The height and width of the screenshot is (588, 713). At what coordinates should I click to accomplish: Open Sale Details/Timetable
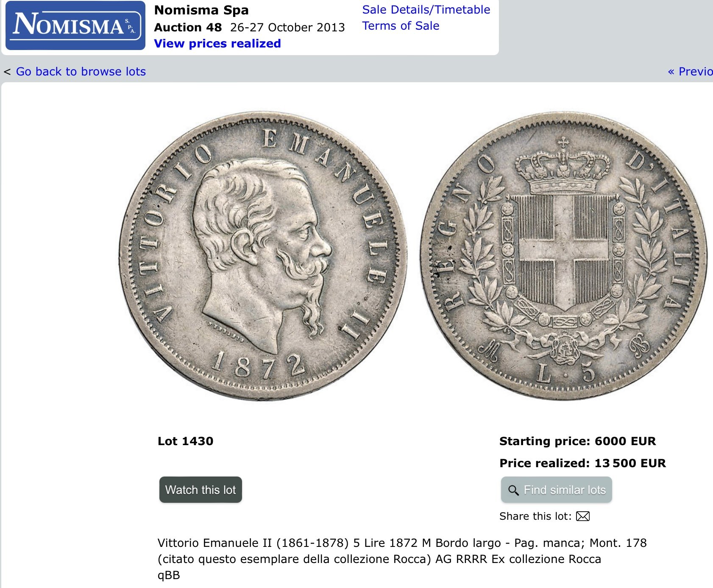pos(426,10)
